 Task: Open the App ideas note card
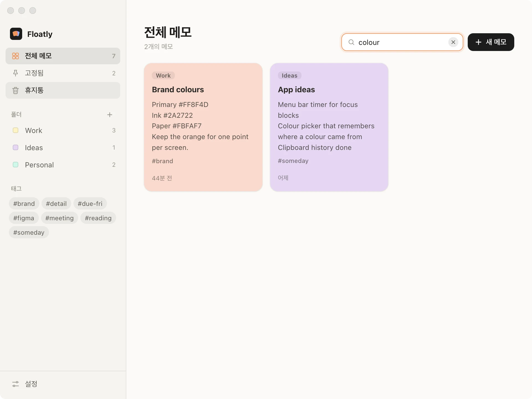(329, 127)
